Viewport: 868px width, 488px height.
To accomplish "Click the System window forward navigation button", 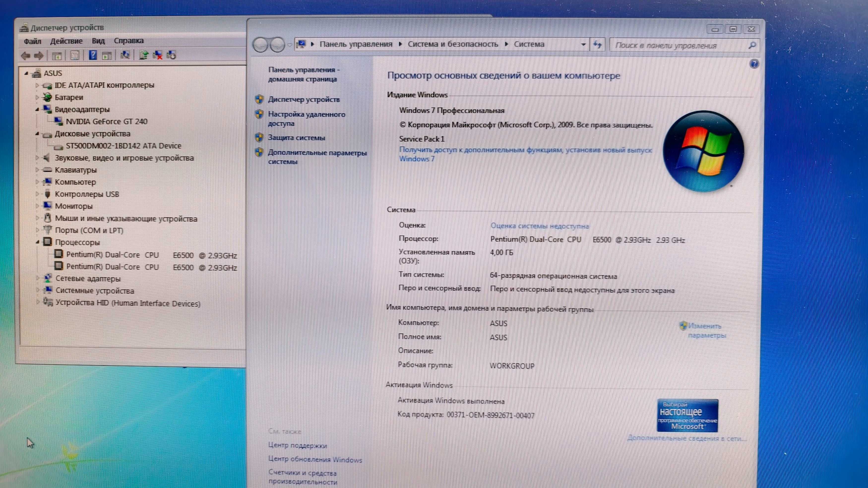I will coord(278,45).
